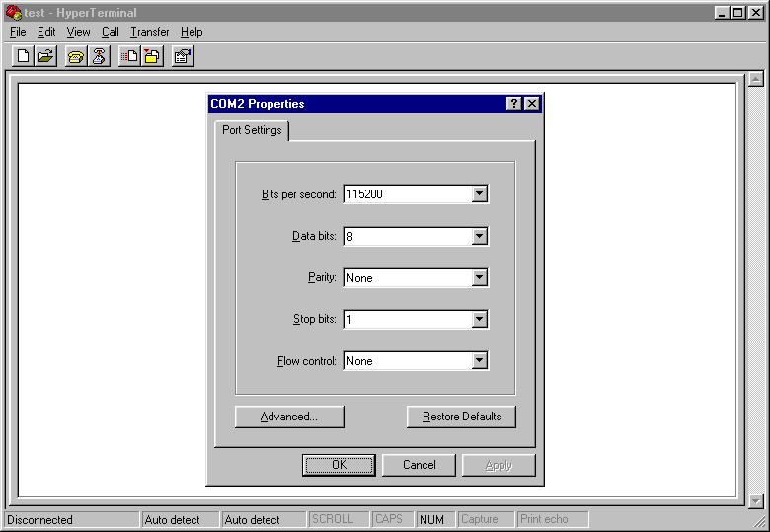Expand the Parity dropdown arrow

[480, 277]
